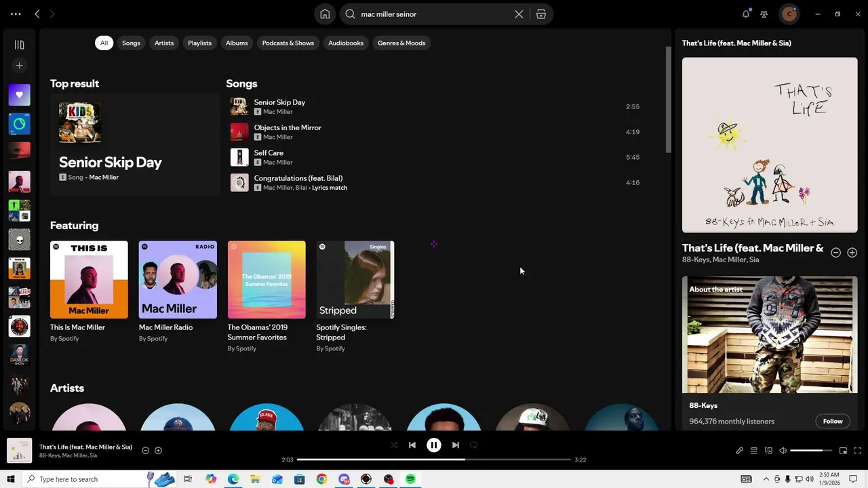Toggle repeat mode
Image resolution: width=868 pixels, height=488 pixels.
tap(474, 445)
